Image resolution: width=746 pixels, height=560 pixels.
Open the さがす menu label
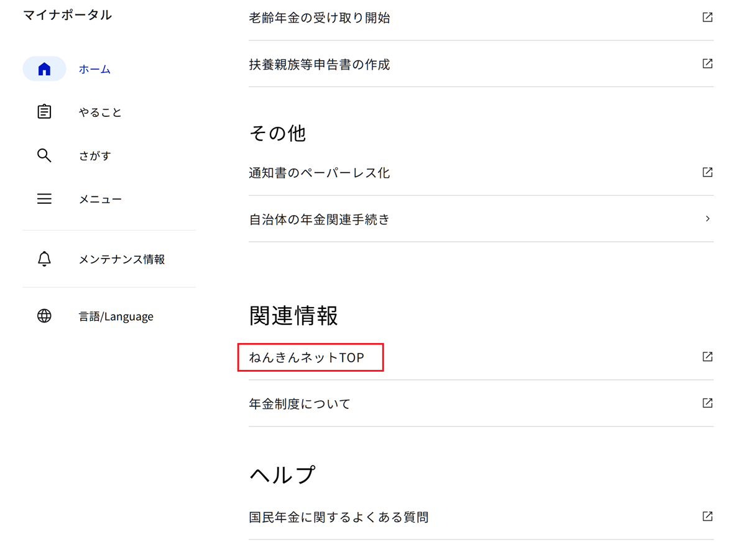(94, 156)
